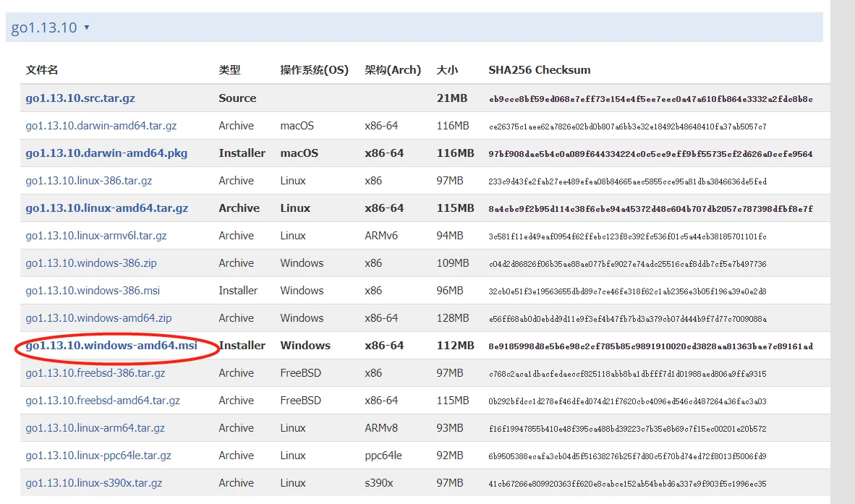Open go1.13.10.linux-s390x.tar.gz link

click(94, 483)
